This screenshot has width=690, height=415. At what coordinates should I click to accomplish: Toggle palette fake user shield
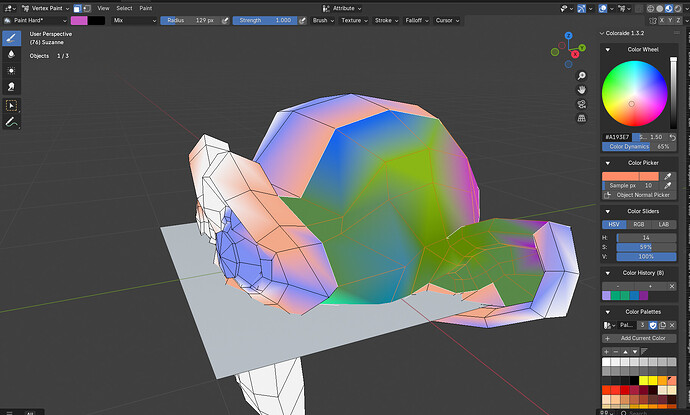tap(653, 325)
